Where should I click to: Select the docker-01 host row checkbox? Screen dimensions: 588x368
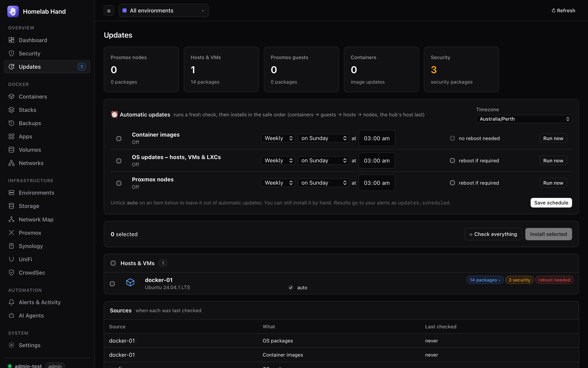pos(112,284)
